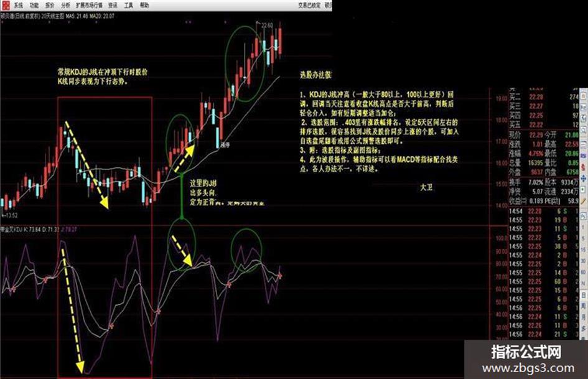Viewport: 588px width, 379px height.
Task: Open the 报价 menu
Action: coord(50,5)
